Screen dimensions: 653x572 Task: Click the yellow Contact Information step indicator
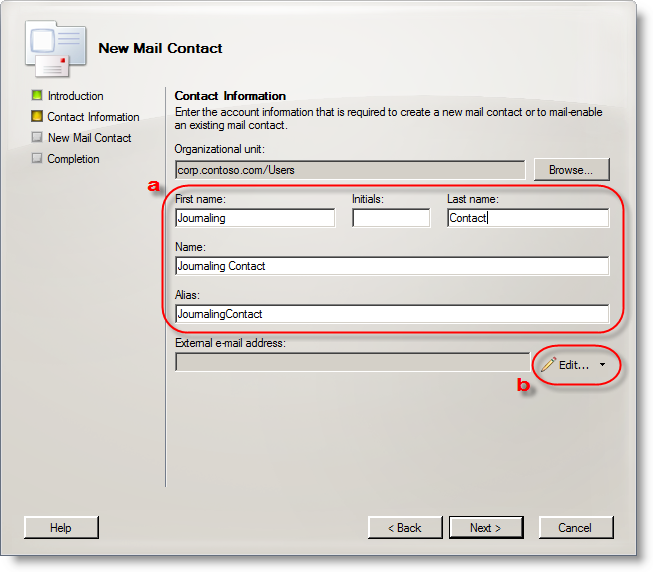(x=37, y=116)
